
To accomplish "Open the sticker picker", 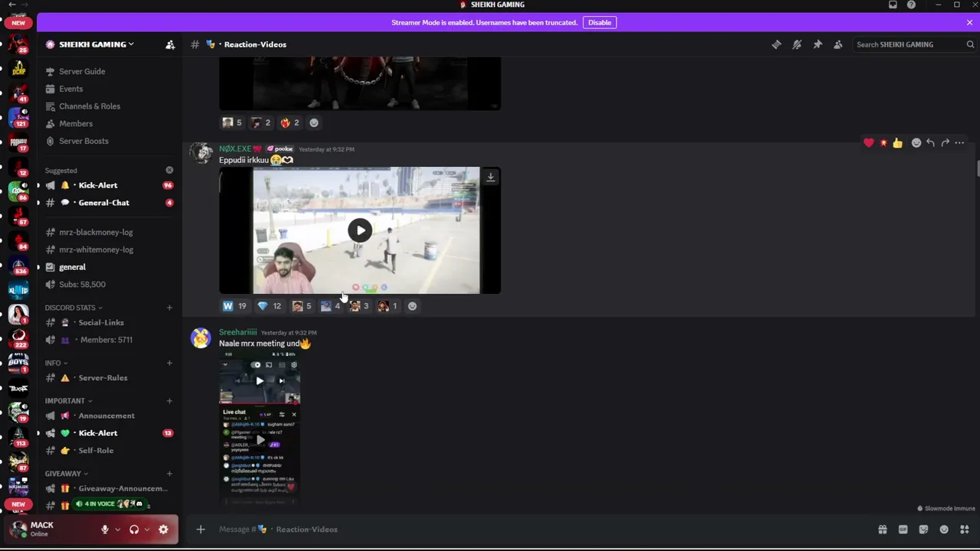I will (x=923, y=530).
